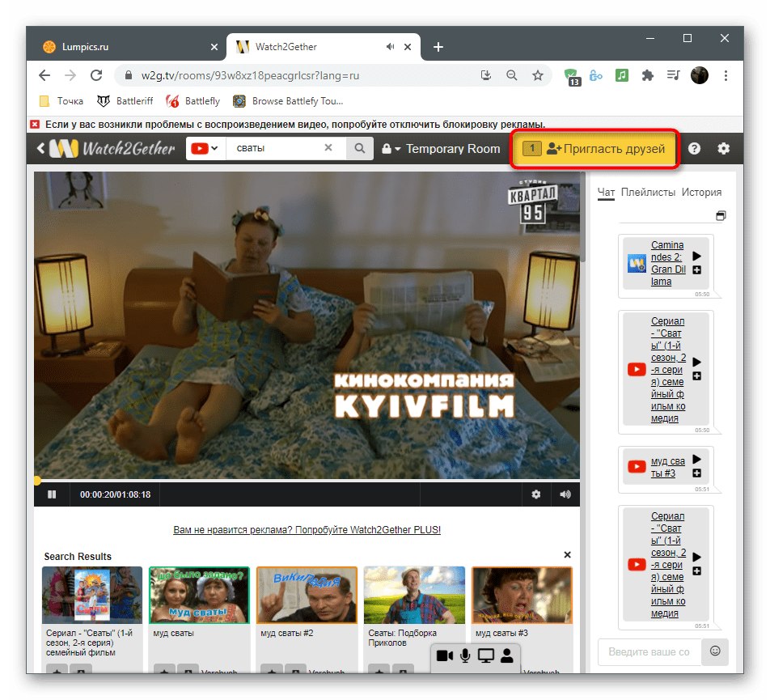Mute the Watch2Gether tab audio icon
Viewport: 770px width, 700px height.
(x=390, y=47)
